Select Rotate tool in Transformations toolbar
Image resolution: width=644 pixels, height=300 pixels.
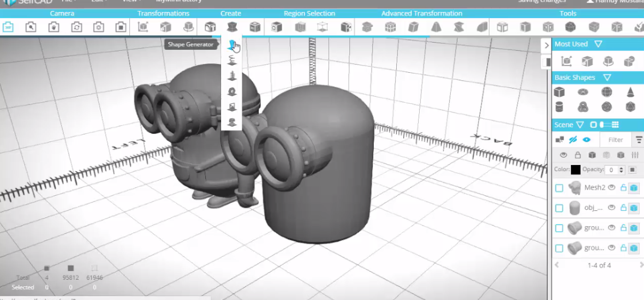[x=188, y=27]
